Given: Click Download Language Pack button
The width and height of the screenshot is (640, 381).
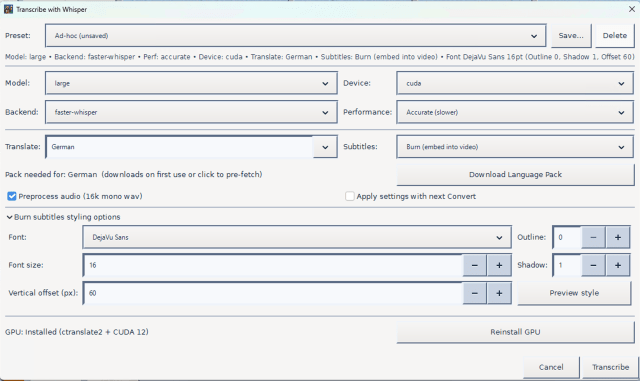Looking at the screenshot, I should coord(515,175).
